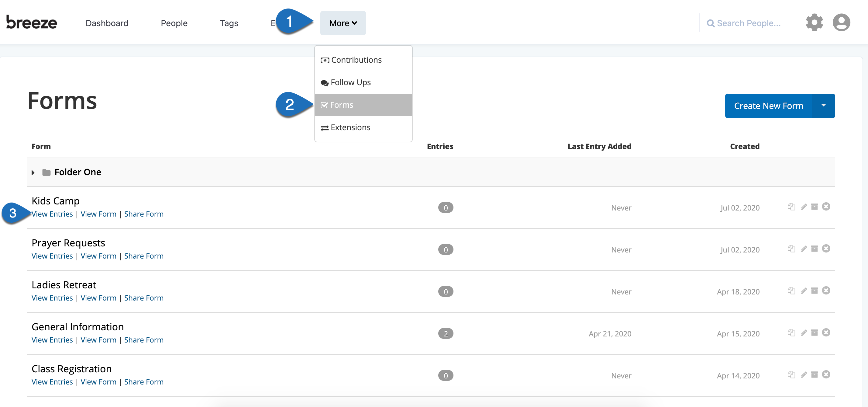This screenshot has height=407, width=868.
Task: Edit the Kids Camp form with pencil icon
Action: click(804, 207)
